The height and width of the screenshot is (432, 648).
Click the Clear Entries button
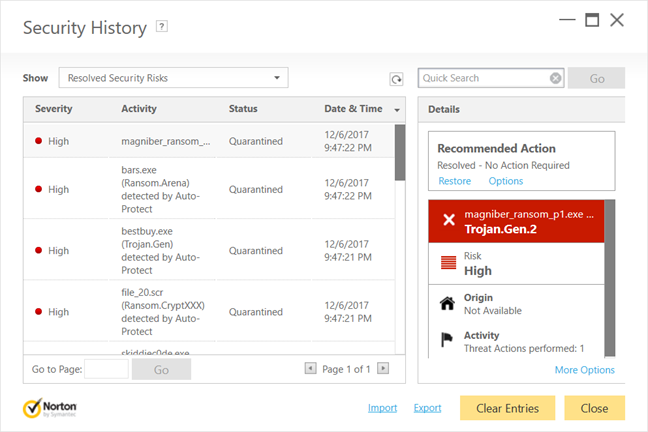click(x=507, y=408)
